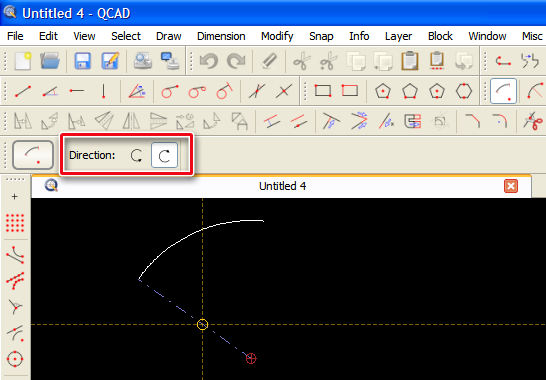The height and width of the screenshot is (380, 546).
Task: Click the Chamfer corner tool icon
Action: tap(473, 121)
